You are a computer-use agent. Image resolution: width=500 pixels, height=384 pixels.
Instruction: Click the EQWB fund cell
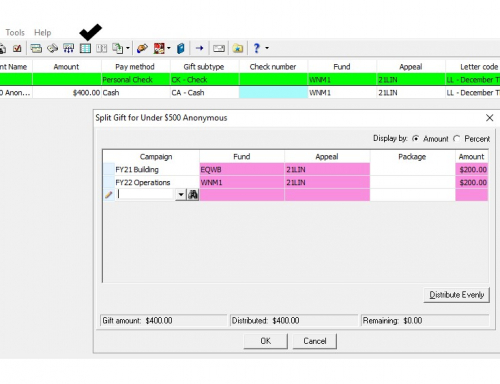(x=242, y=169)
